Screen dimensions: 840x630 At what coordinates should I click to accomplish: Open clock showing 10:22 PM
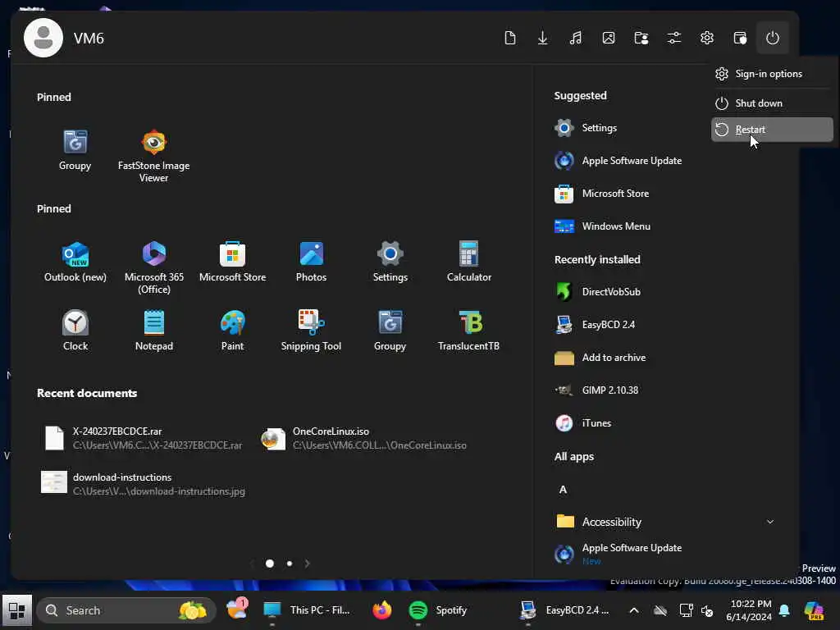pyautogui.click(x=750, y=610)
